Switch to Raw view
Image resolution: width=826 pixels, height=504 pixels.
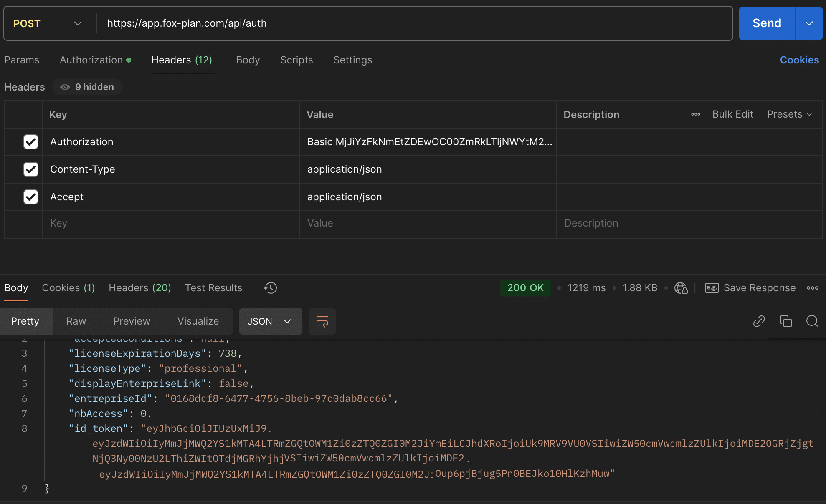tap(76, 321)
